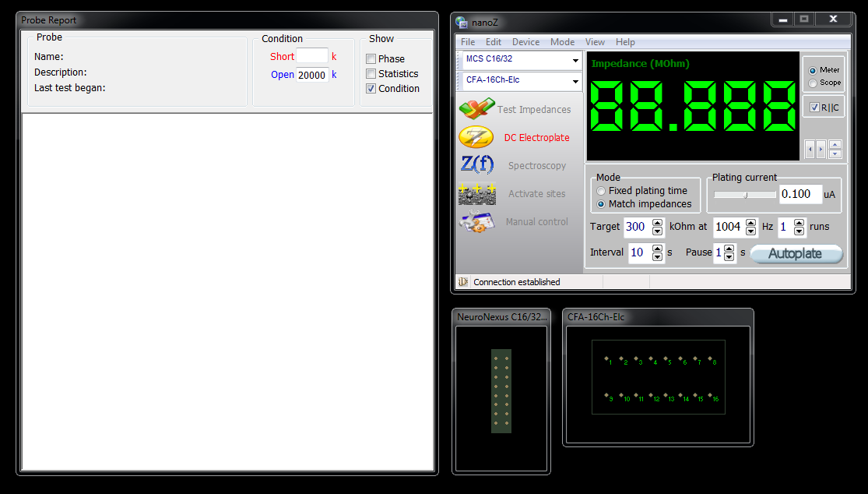868x494 pixels.
Task: Open the Z(f) Spectroscopy icon
Action: [x=476, y=165]
